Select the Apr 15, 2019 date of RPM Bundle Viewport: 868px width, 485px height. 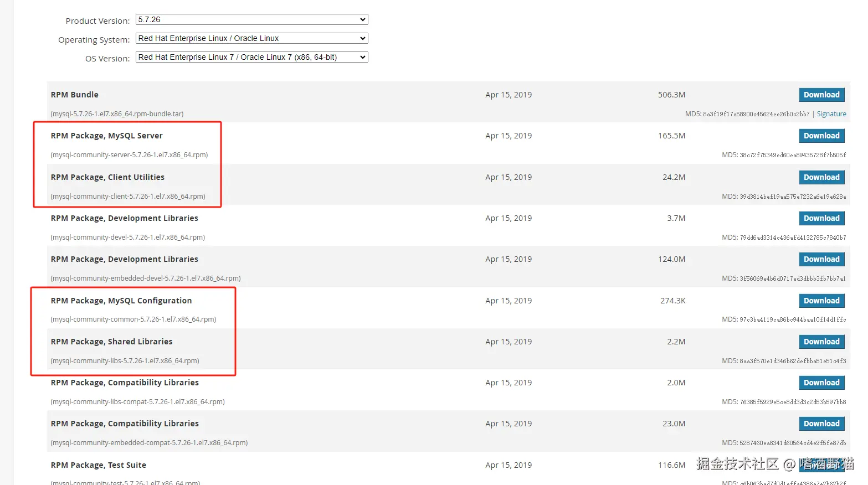(509, 95)
